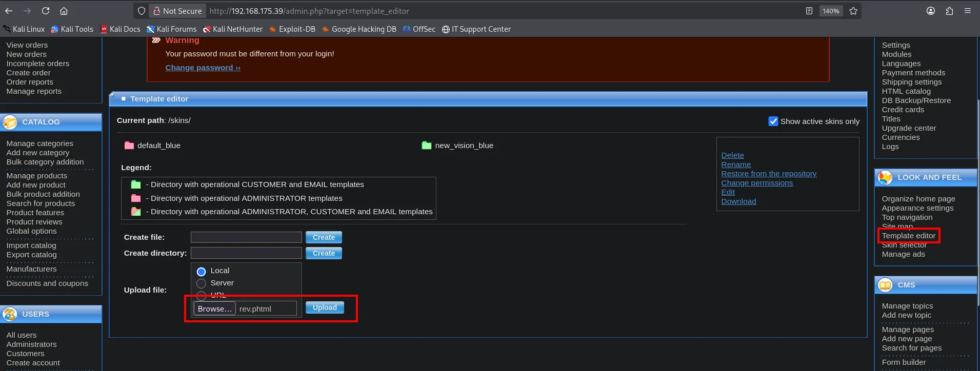Reload the page with refresh icon
The image size is (980, 371).
click(x=46, y=11)
